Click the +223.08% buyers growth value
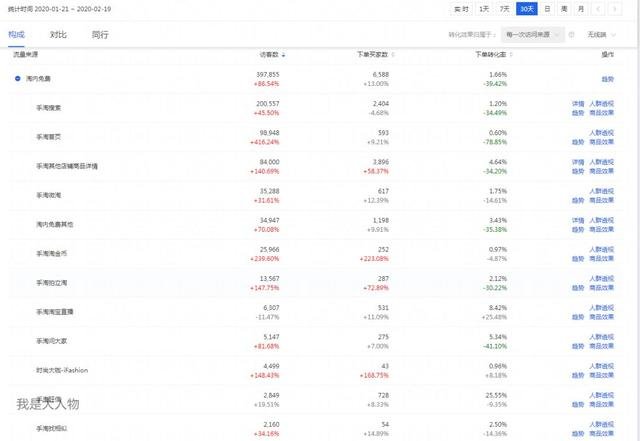640x441 pixels. (x=374, y=259)
